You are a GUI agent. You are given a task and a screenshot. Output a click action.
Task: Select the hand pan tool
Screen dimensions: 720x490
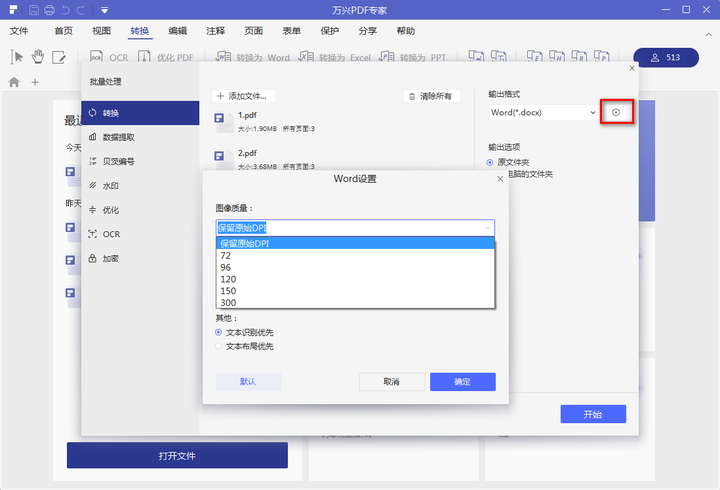38,56
